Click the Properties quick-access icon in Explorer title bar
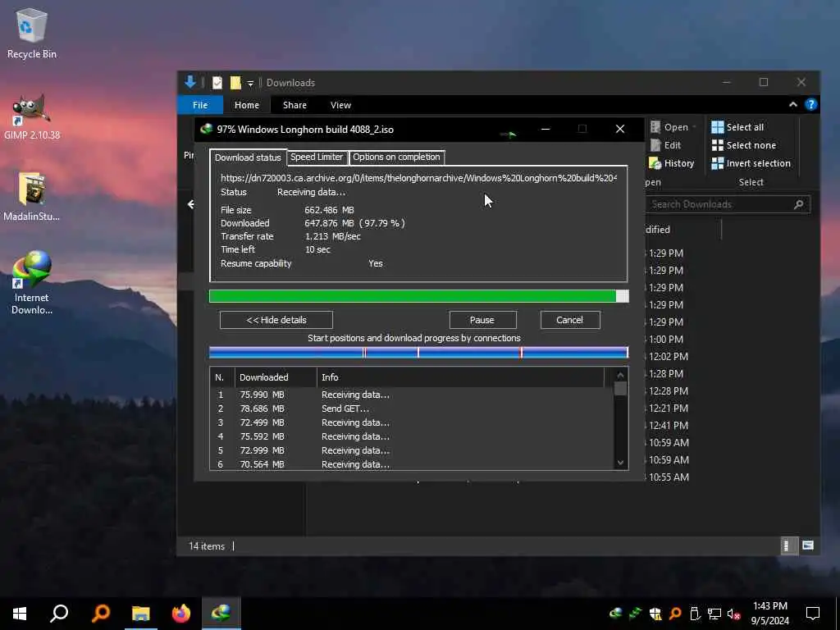The width and height of the screenshot is (840, 630). pos(217,83)
